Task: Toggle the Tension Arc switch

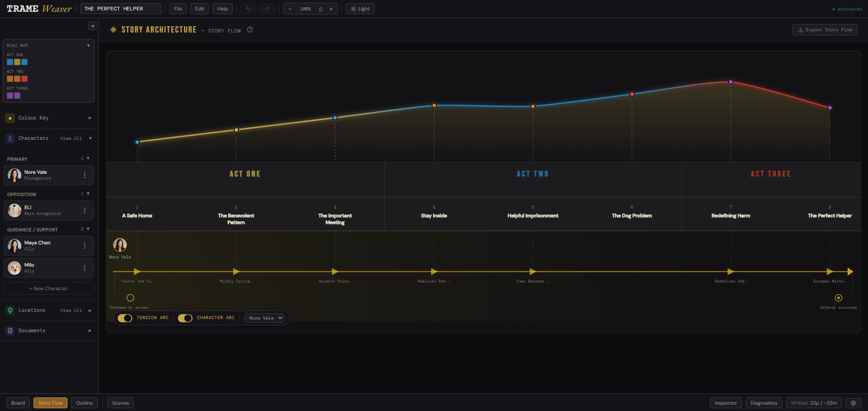Action: (x=125, y=318)
